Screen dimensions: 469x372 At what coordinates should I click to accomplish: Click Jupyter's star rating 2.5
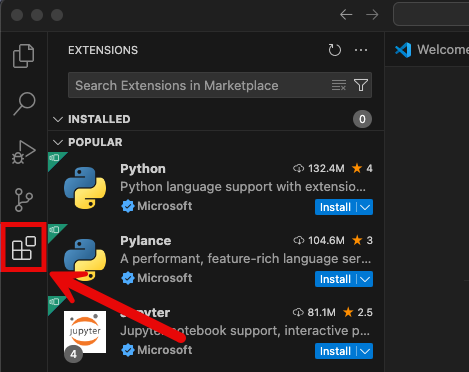(x=358, y=313)
